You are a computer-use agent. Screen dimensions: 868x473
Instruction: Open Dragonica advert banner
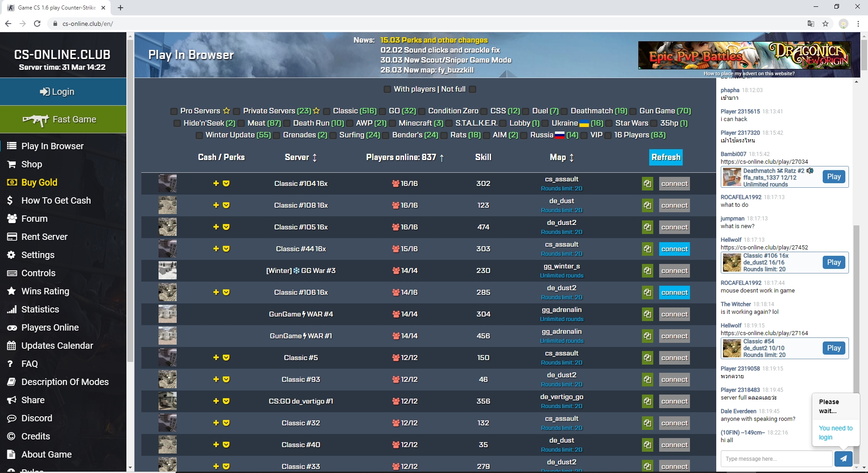tap(744, 55)
